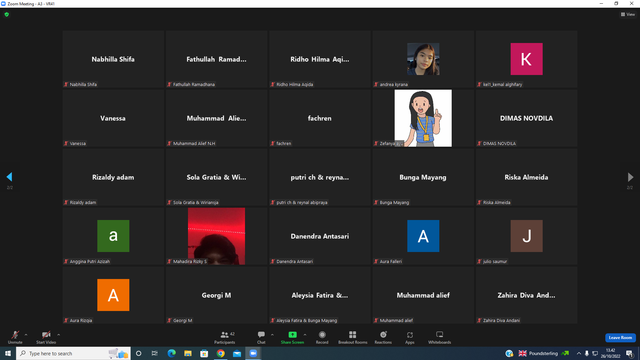The width and height of the screenshot is (640, 360).
Task: Open the Chat panel
Action: tap(261, 337)
